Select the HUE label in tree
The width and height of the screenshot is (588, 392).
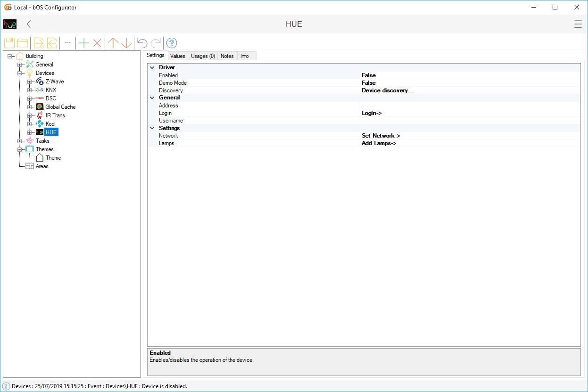51,132
